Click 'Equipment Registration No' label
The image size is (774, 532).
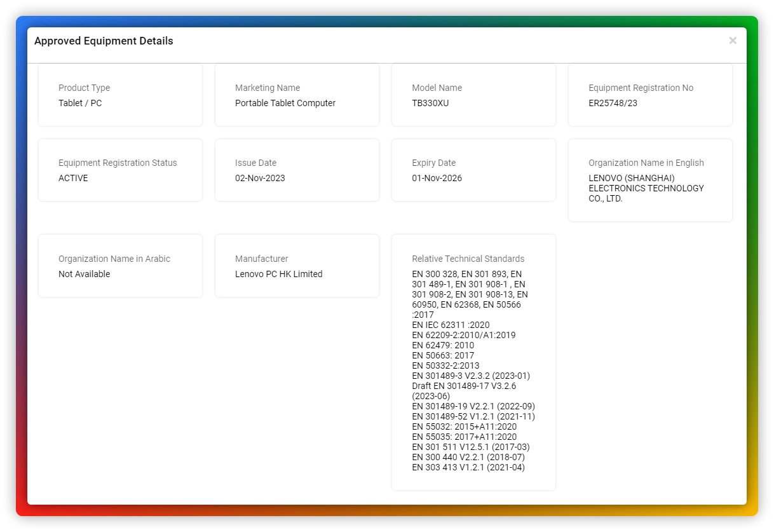[x=641, y=88]
